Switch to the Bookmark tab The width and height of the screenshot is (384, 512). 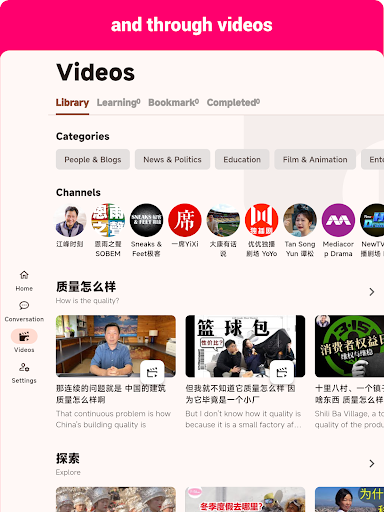coord(173,103)
